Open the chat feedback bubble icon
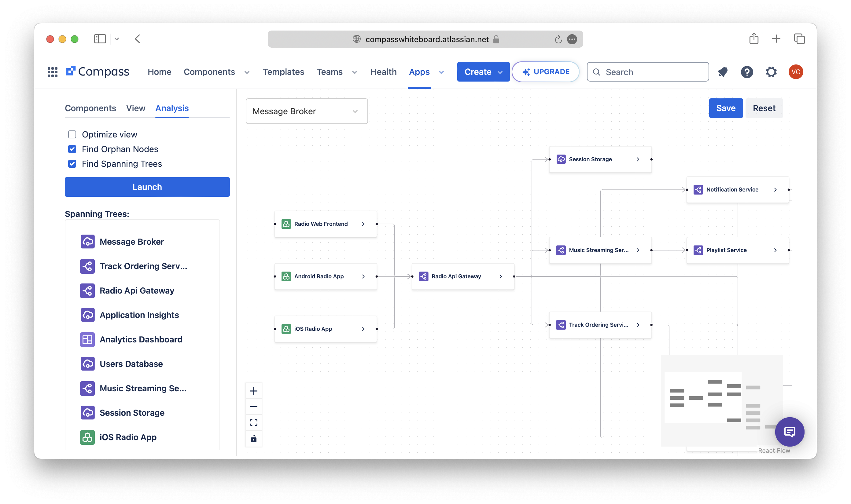Image resolution: width=851 pixels, height=504 pixels. 789,432
